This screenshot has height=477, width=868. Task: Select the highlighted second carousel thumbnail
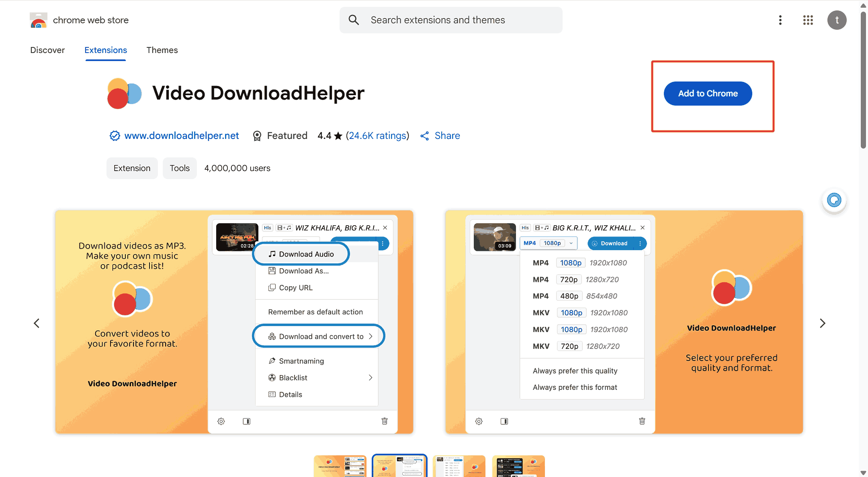pyautogui.click(x=399, y=466)
